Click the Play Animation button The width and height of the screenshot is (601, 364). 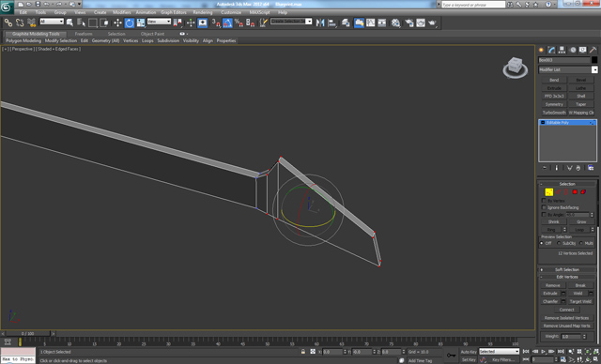[543, 352]
